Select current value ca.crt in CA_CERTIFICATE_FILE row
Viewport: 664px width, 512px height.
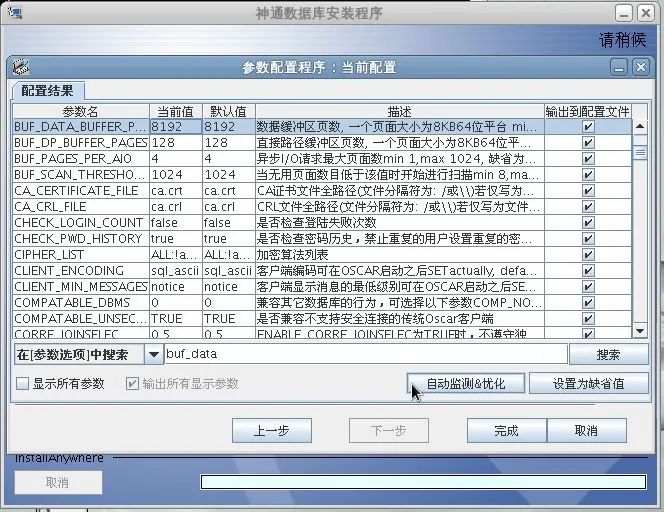coord(176,191)
